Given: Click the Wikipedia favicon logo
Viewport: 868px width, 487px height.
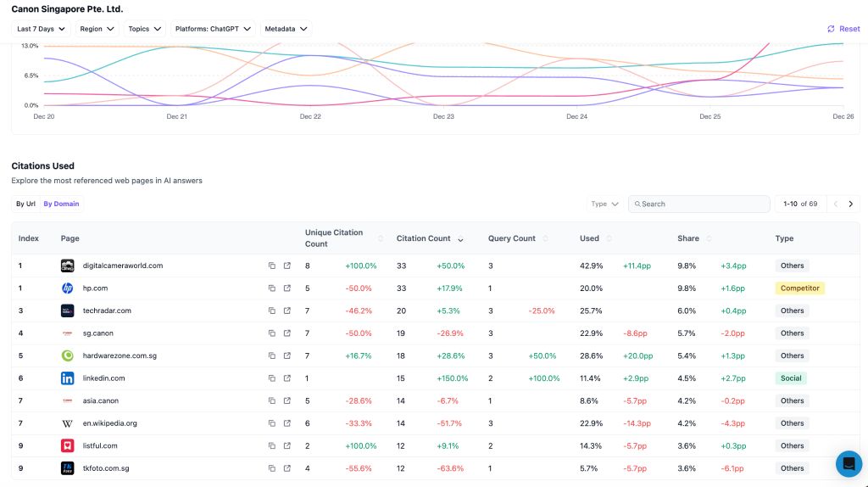Looking at the screenshot, I should click(68, 423).
